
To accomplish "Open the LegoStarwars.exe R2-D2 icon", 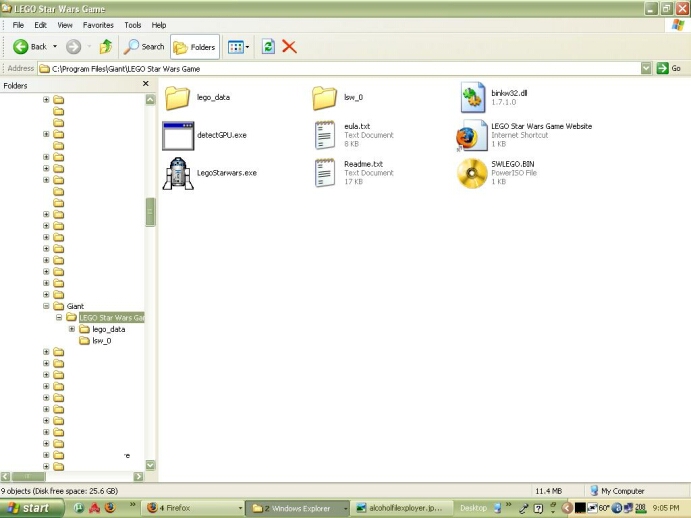I will [x=177, y=173].
